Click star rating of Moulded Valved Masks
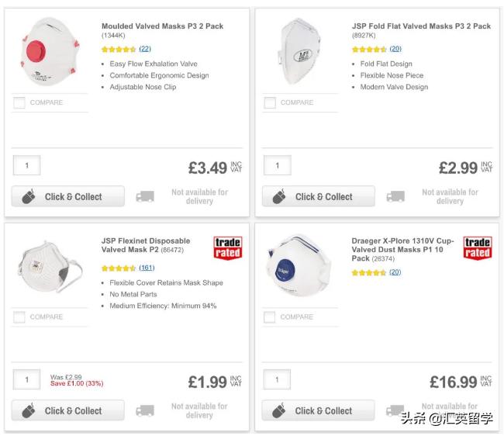Viewport: 504px width, 436px height. [x=119, y=49]
